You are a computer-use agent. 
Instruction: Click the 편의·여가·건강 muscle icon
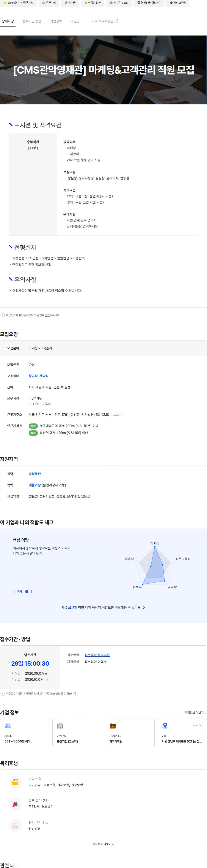15,826
